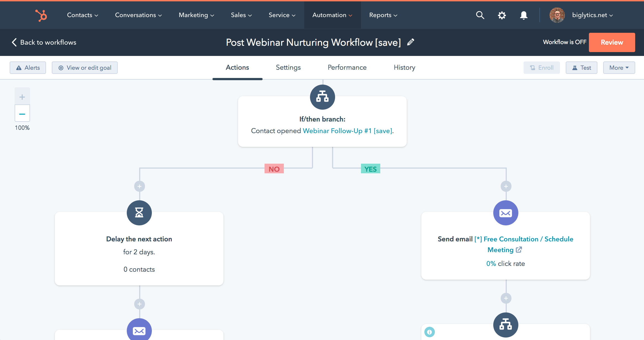Click the delay/hourglass action icon
Image resolution: width=644 pixels, height=340 pixels.
(139, 213)
